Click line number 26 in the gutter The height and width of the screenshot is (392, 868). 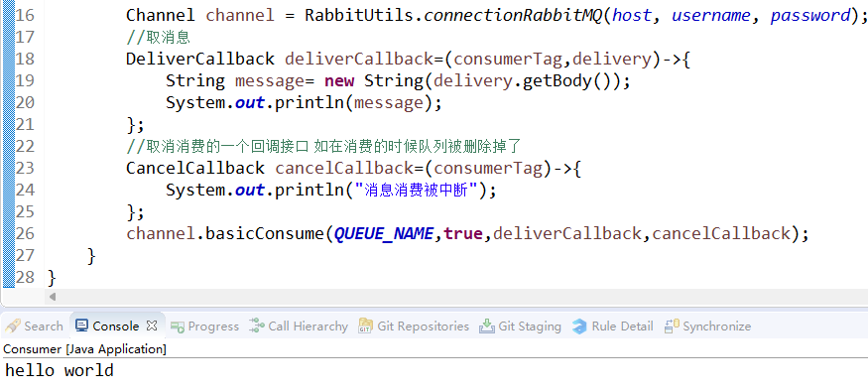[x=25, y=233]
